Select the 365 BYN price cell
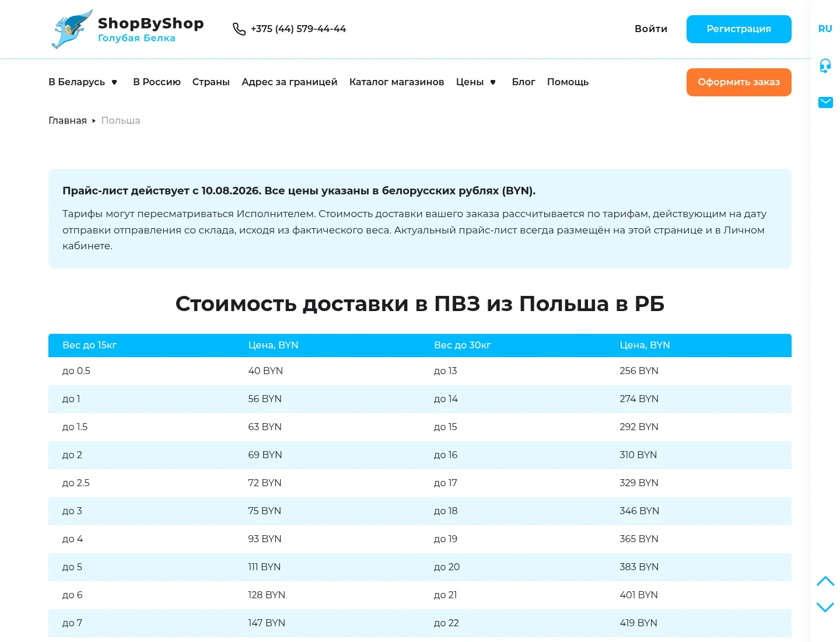This screenshot has height=642, width=840. (639, 539)
